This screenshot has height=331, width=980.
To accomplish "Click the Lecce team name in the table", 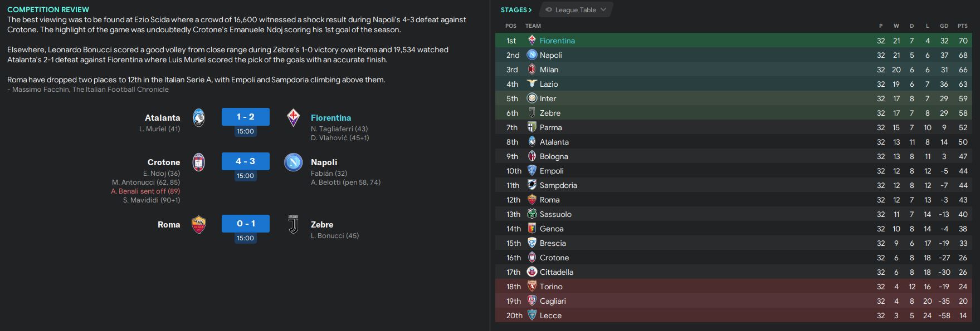I will click(550, 315).
